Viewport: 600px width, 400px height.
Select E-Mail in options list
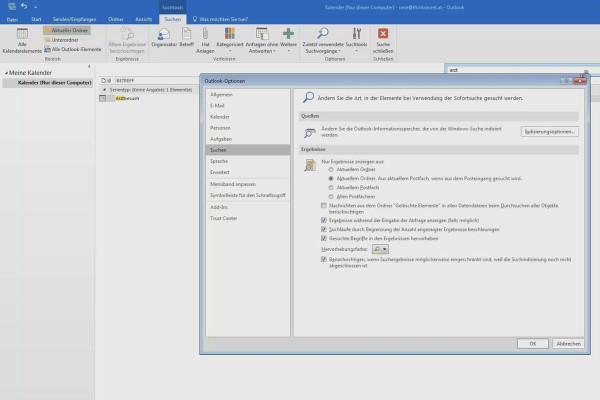tap(248, 106)
